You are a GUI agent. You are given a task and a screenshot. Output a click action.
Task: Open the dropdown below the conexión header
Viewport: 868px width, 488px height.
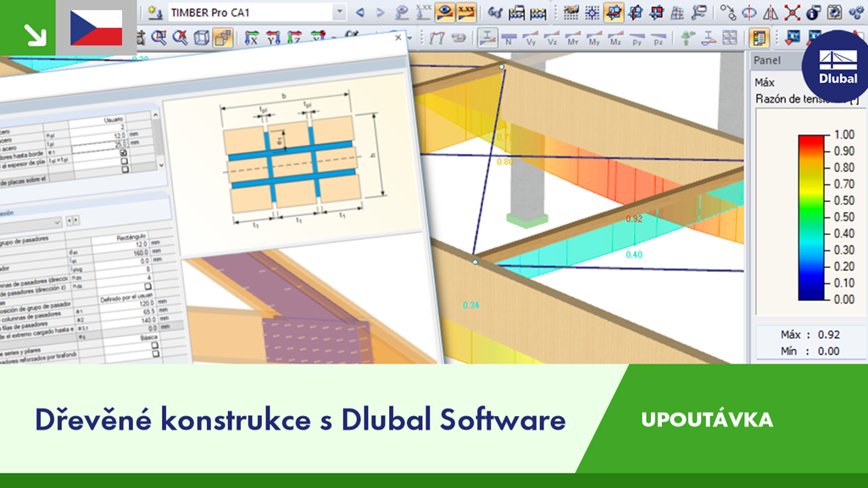[57, 223]
